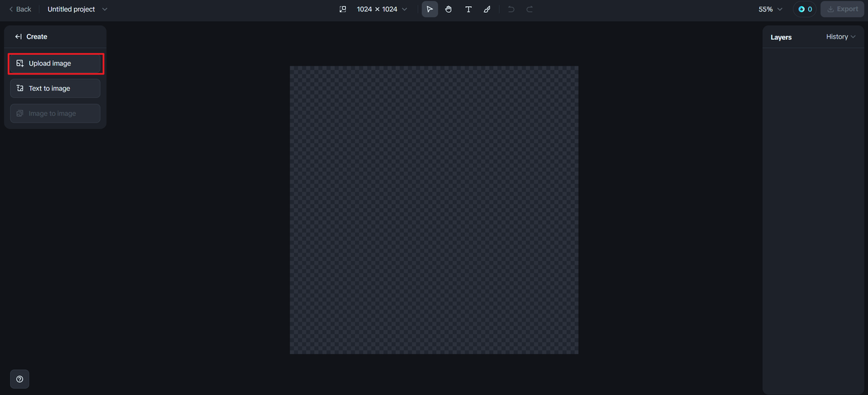Click the canvas resize icon
Viewport: 868px width, 395px height.
[x=342, y=9]
